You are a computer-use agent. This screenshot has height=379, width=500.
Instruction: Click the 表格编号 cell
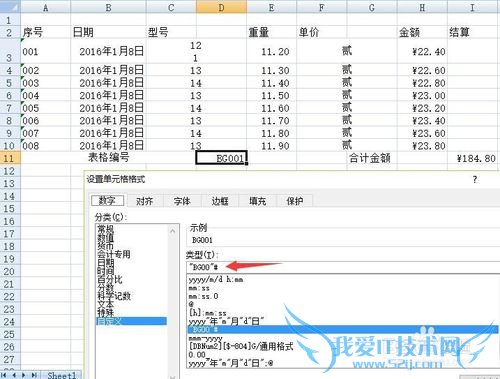coord(108,157)
